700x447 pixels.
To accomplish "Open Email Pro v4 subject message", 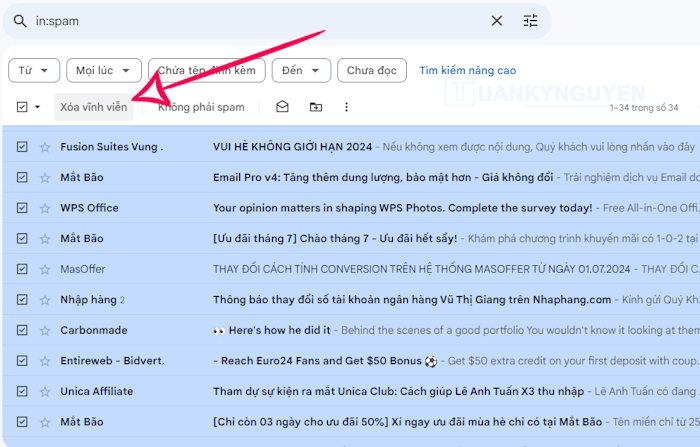I will pyautogui.click(x=383, y=177).
